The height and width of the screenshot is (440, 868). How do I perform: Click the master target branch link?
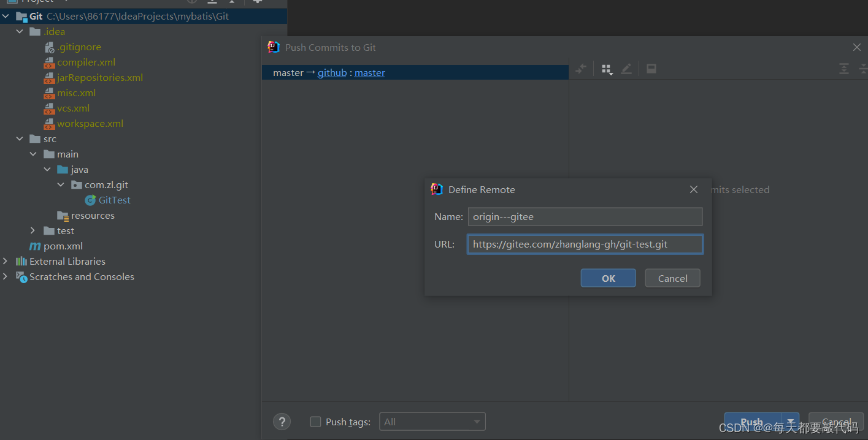coord(370,72)
